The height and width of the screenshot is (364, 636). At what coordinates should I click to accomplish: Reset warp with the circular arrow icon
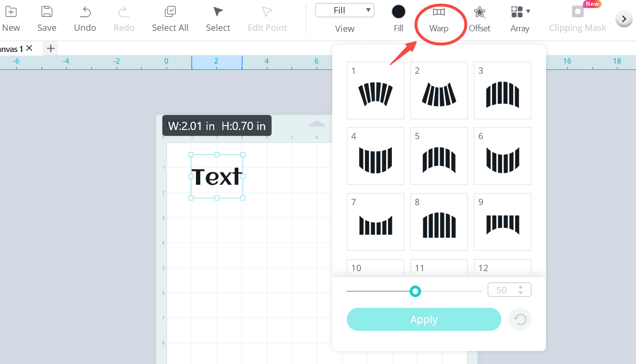pos(520,320)
